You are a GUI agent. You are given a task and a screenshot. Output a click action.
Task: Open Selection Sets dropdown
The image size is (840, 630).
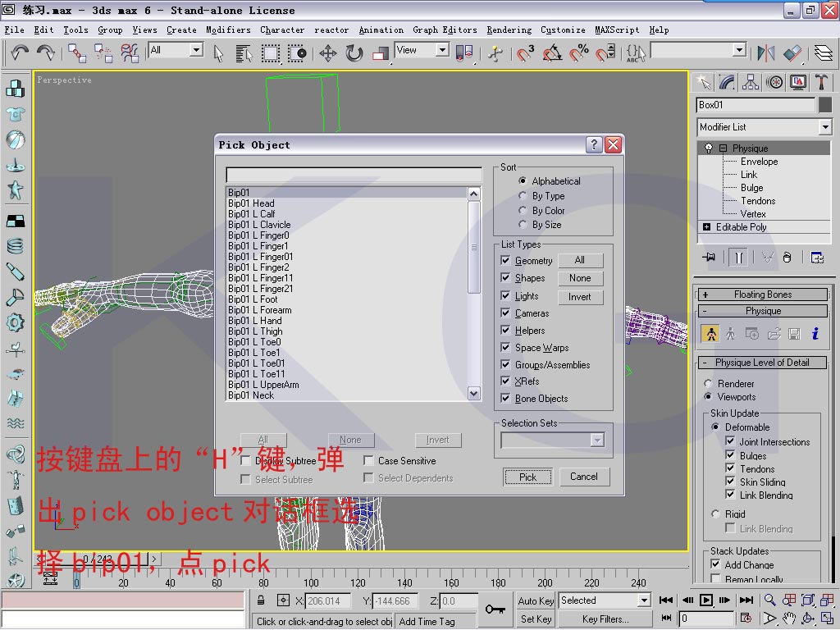(x=597, y=441)
